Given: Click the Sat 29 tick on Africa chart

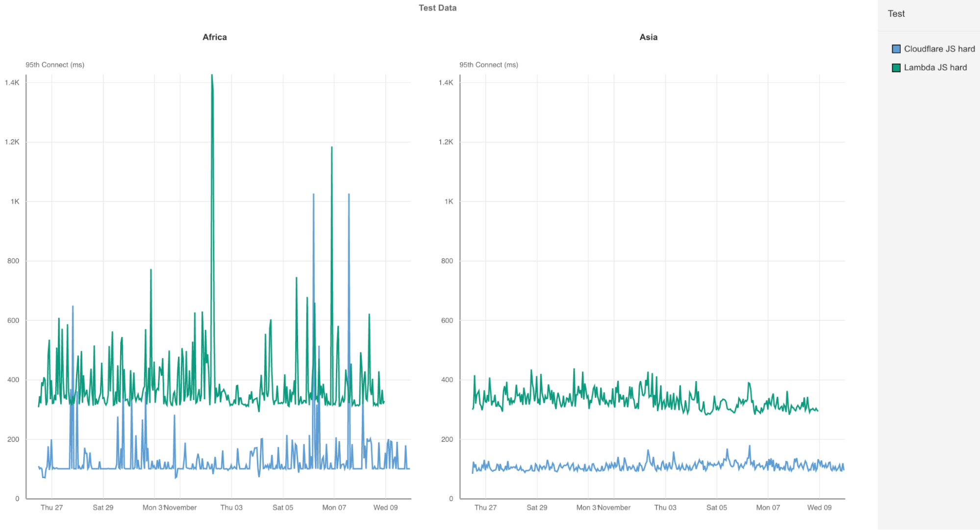Looking at the screenshot, I should [103, 507].
